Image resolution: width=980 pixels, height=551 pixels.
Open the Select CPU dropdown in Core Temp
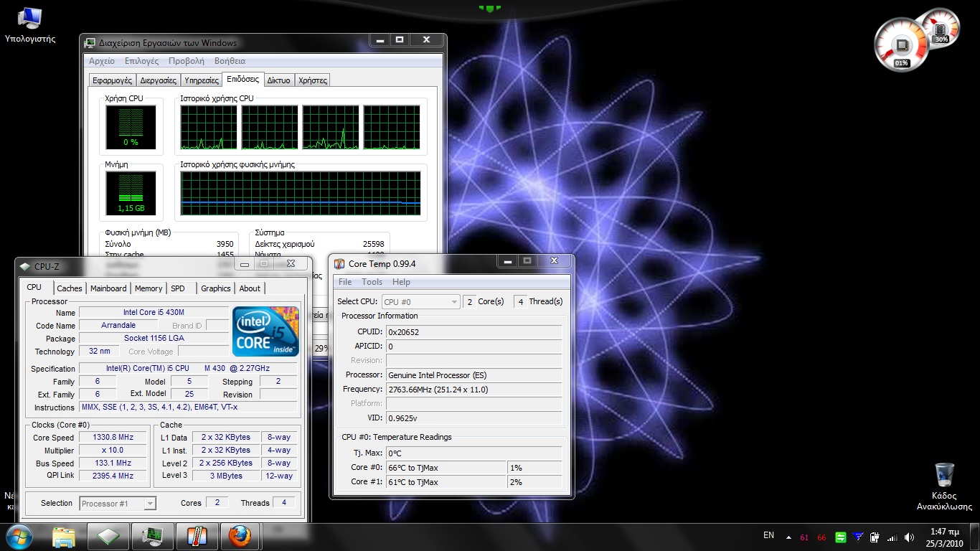click(420, 302)
